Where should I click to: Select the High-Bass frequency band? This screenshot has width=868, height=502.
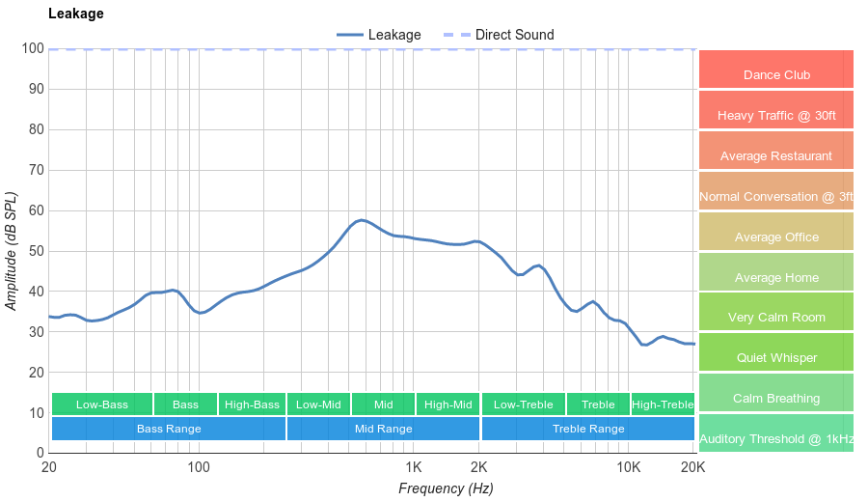pyautogui.click(x=252, y=404)
